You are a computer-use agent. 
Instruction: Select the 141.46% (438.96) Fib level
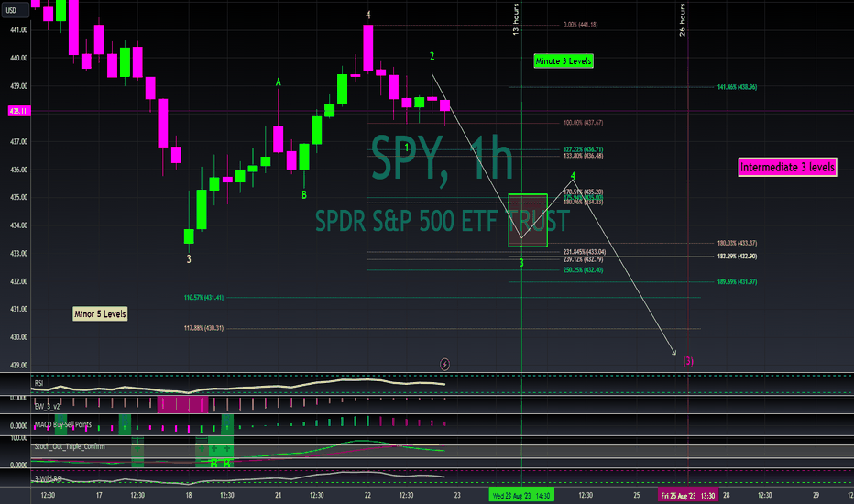point(737,87)
